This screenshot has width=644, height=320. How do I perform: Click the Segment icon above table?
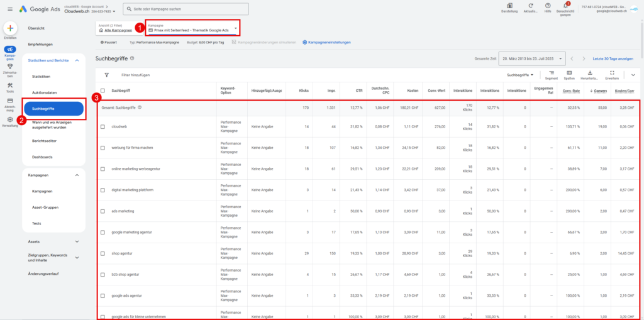(551, 74)
